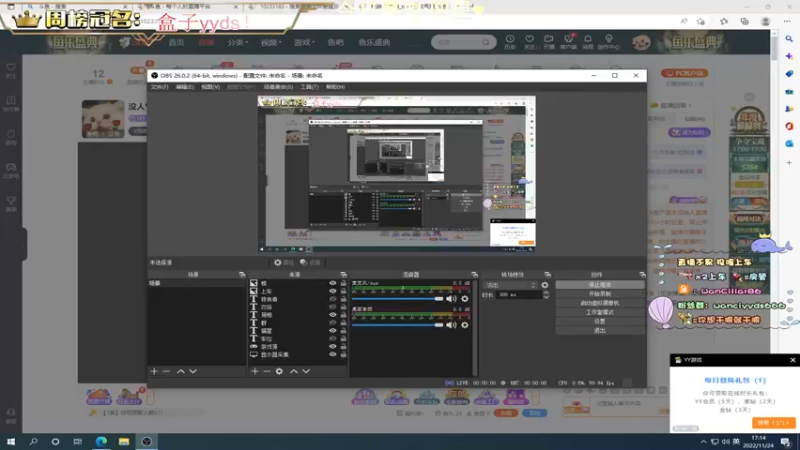This screenshot has width=800, height=450.
Task: Close the YY游戏 popup
Action: pos(792,360)
